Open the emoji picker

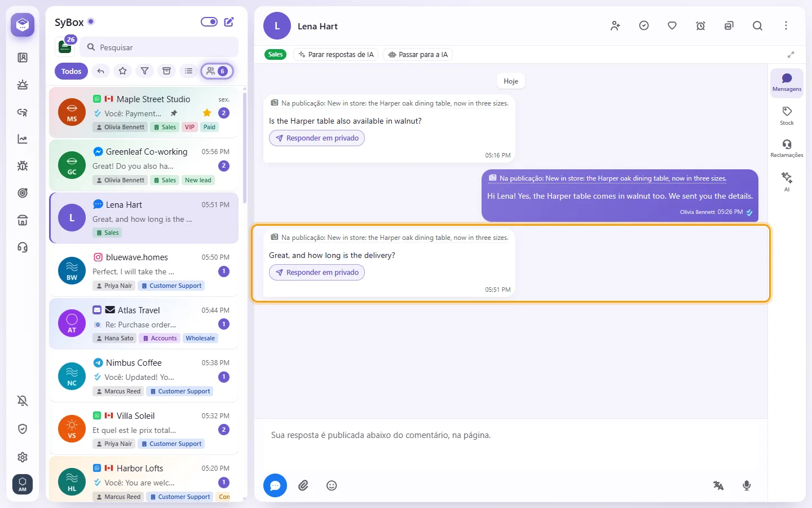click(x=332, y=485)
